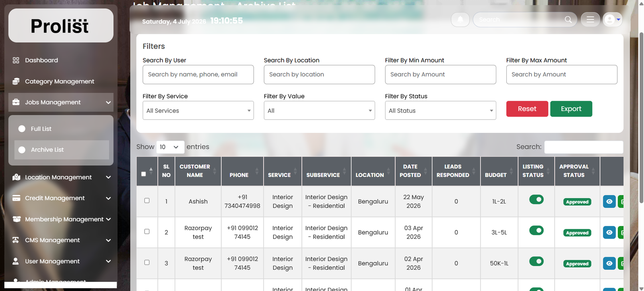This screenshot has width=644, height=291.
Task: Open the Filter By Service dropdown
Action: [x=198, y=110]
